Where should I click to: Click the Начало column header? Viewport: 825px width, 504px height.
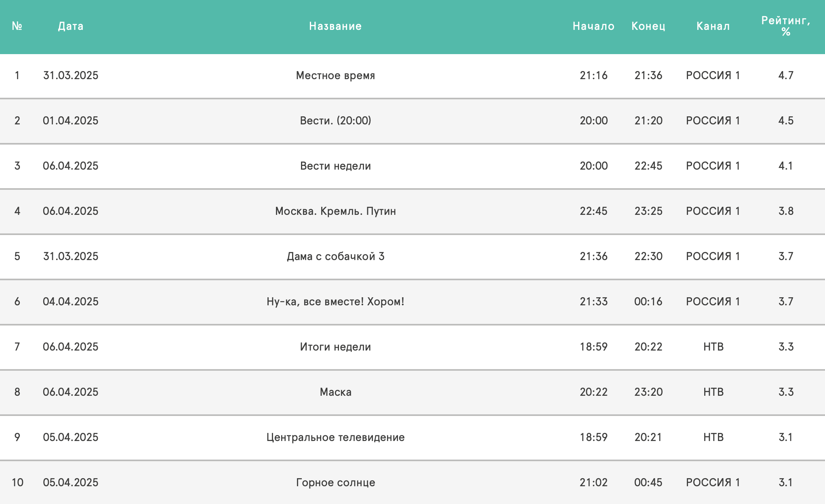593,26
